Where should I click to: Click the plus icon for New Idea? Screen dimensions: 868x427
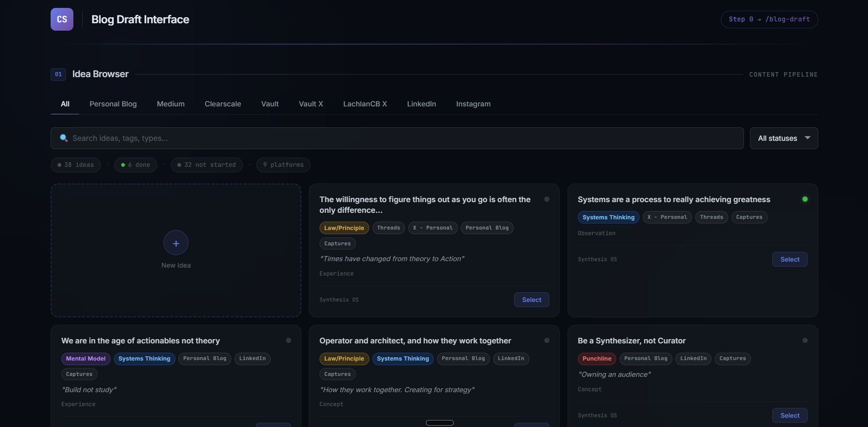pos(176,243)
